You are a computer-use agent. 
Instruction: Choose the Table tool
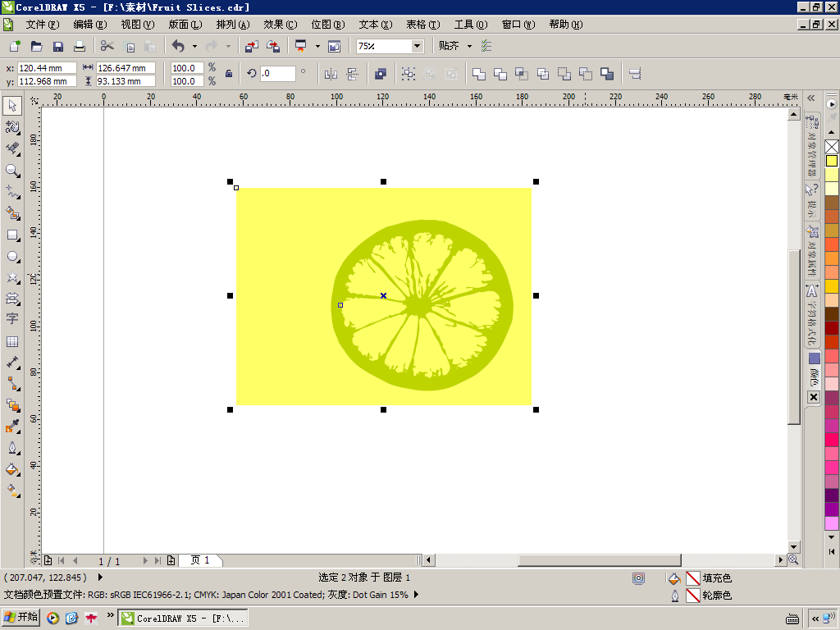(12, 341)
